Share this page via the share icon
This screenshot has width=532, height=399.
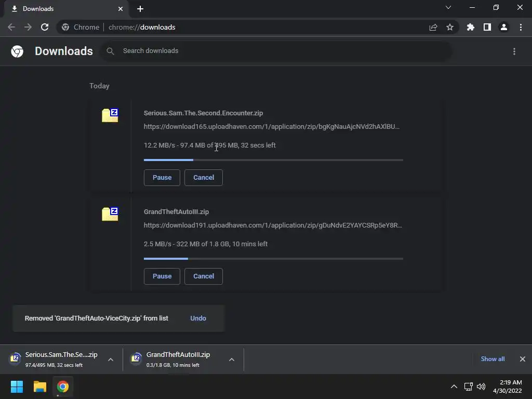[433, 27]
